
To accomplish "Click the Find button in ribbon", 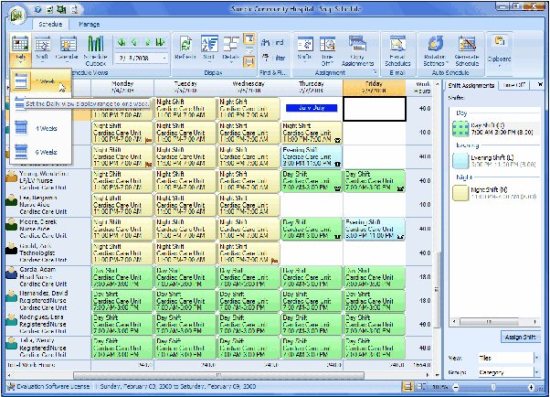I will click(x=273, y=43).
